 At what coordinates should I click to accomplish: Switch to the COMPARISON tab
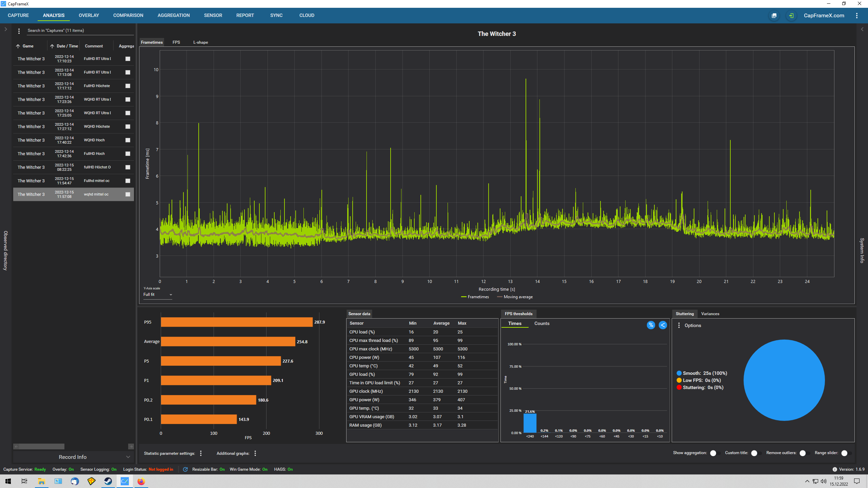click(128, 16)
